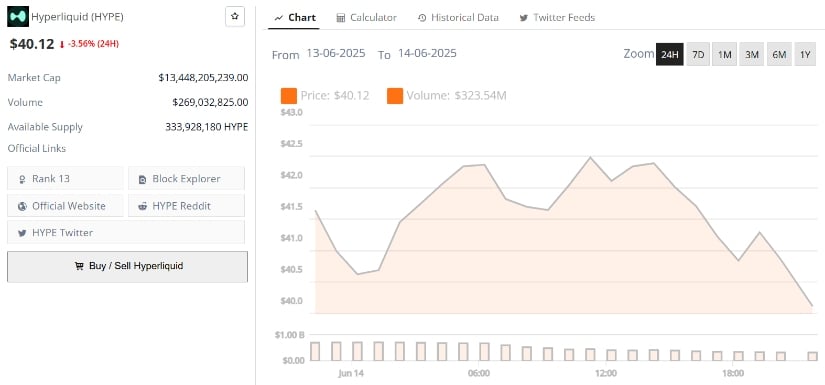Click the Historical Data clock icon
The width and height of the screenshot is (825, 385).
click(422, 18)
